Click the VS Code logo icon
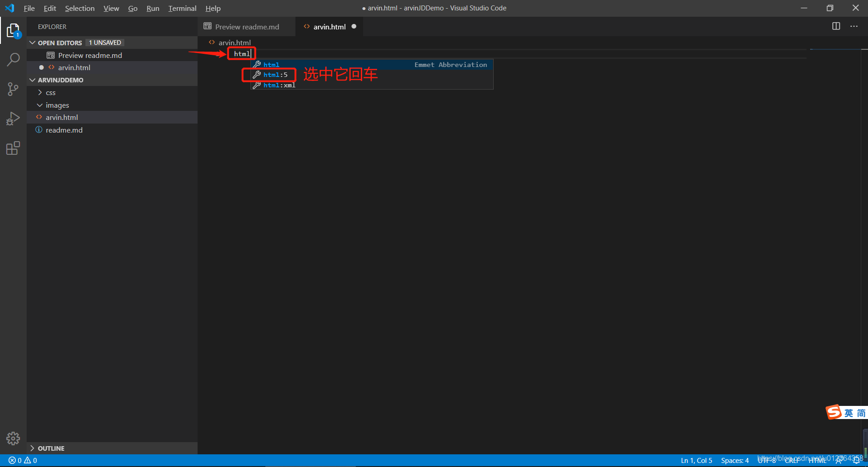 (9, 8)
